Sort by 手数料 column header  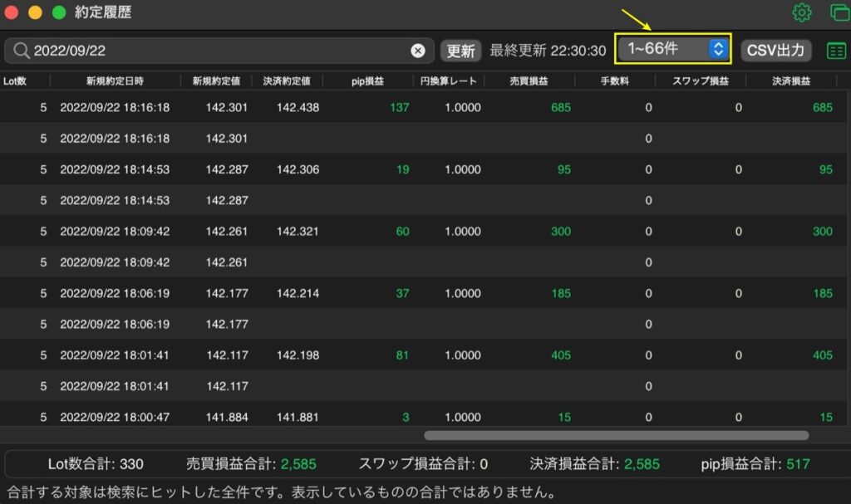[x=614, y=81]
